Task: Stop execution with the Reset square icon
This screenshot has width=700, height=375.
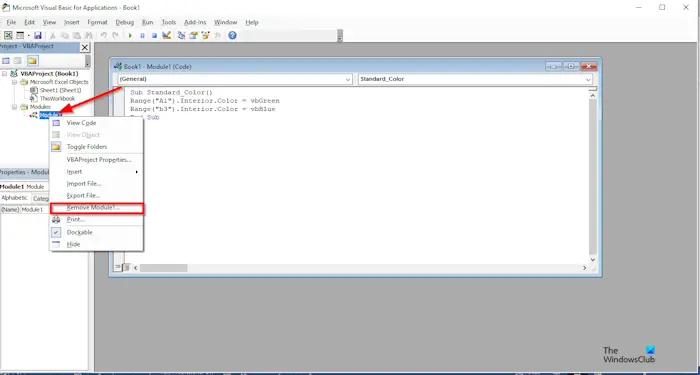Action: pyautogui.click(x=154, y=36)
